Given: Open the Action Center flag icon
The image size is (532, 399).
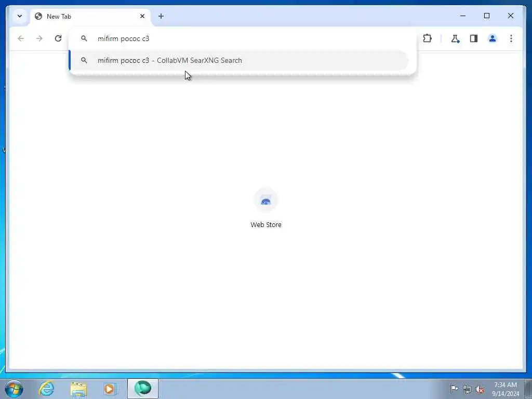Looking at the screenshot, I should (x=454, y=389).
